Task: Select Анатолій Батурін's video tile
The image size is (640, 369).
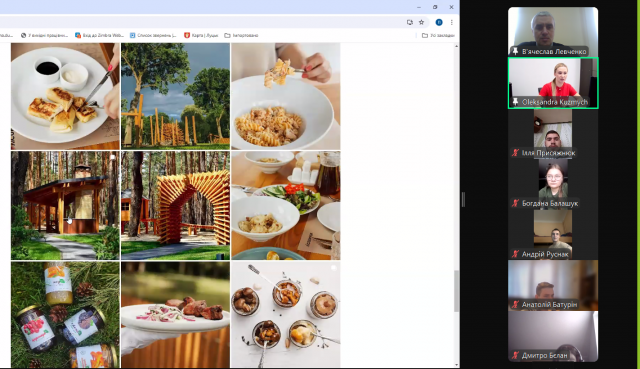Action: point(553,286)
